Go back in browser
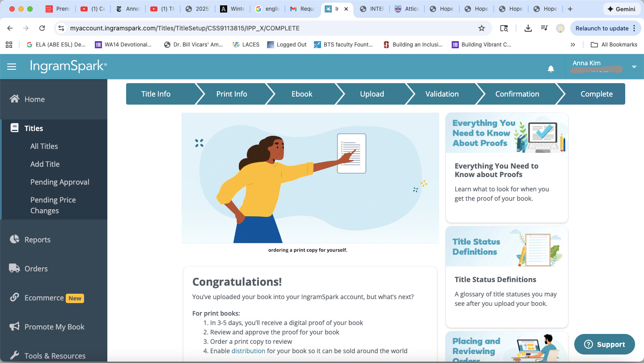This screenshot has width=644, height=363. (10, 28)
